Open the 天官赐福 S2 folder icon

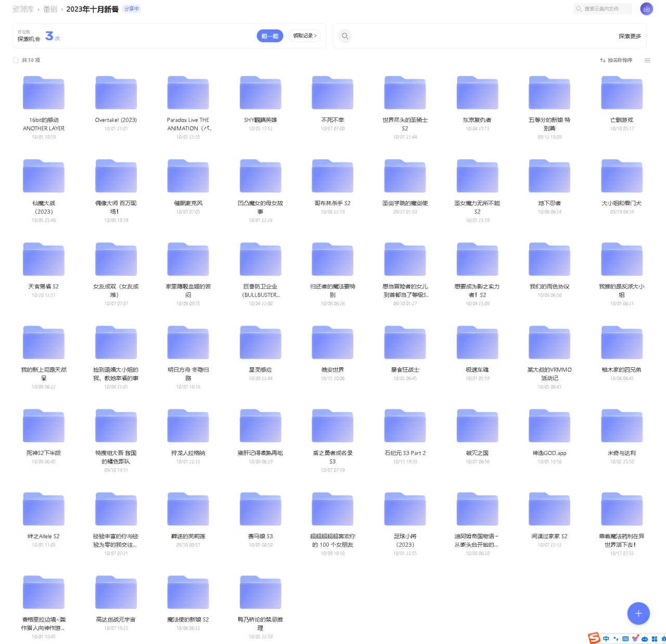click(x=44, y=259)
